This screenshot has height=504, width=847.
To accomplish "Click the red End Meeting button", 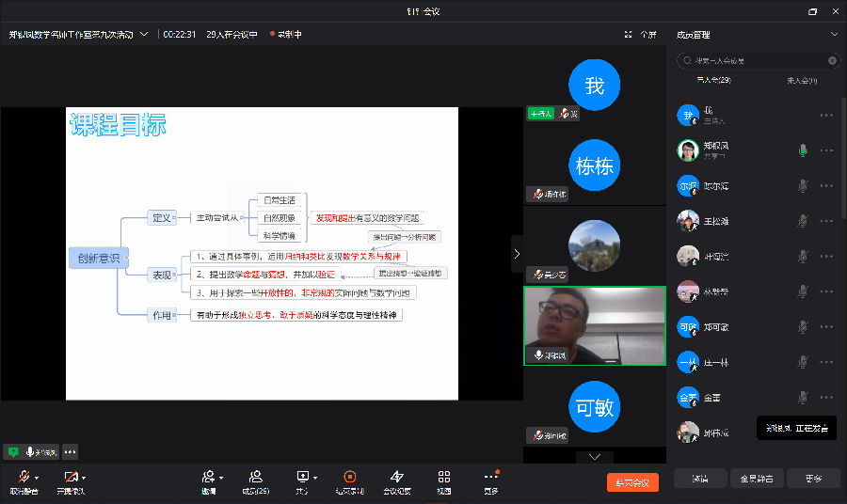I will click(632, 482).
